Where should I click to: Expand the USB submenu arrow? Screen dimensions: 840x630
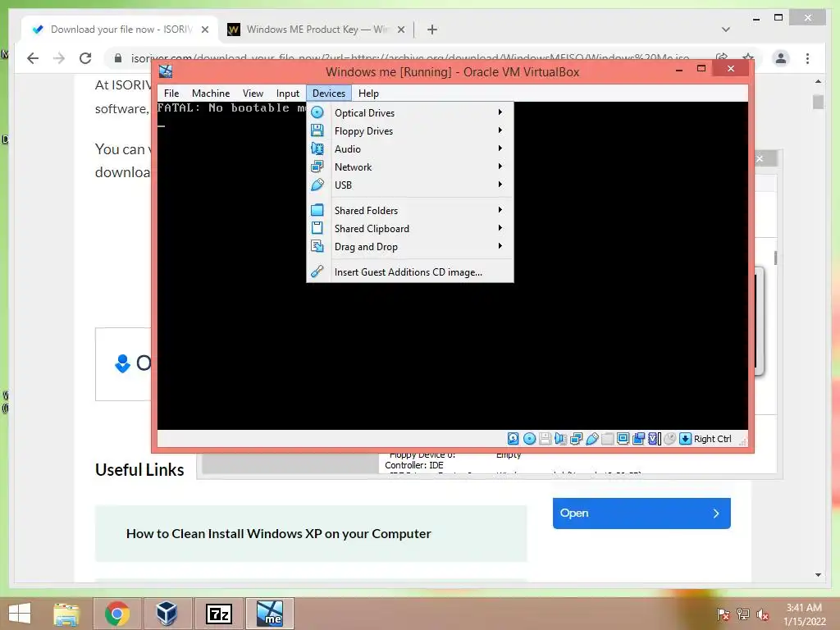coord(500,185)
